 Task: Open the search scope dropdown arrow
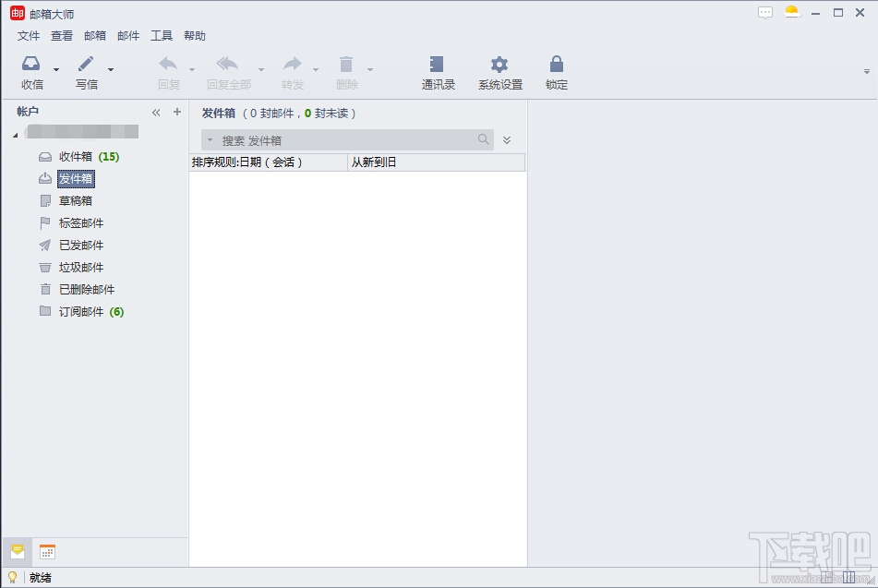point(210,140)
